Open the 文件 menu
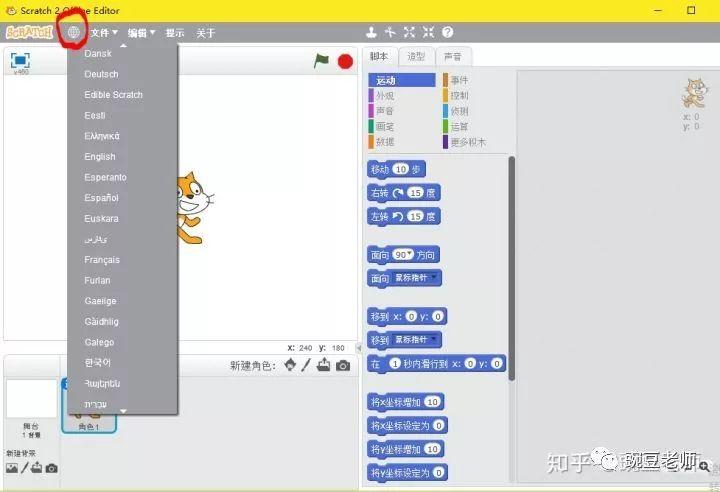The image size is (720, 492). click(x=104, y=33)
